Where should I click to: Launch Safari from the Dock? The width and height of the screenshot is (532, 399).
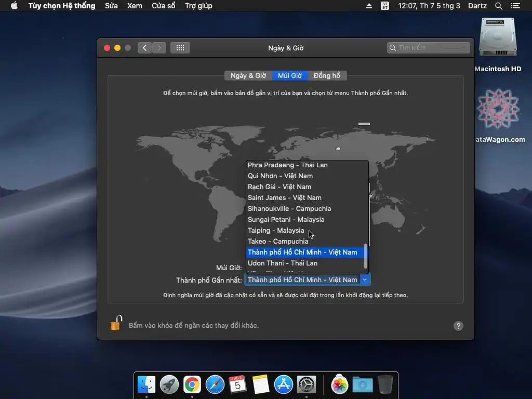pyautogui.click(x=215, y=385)
